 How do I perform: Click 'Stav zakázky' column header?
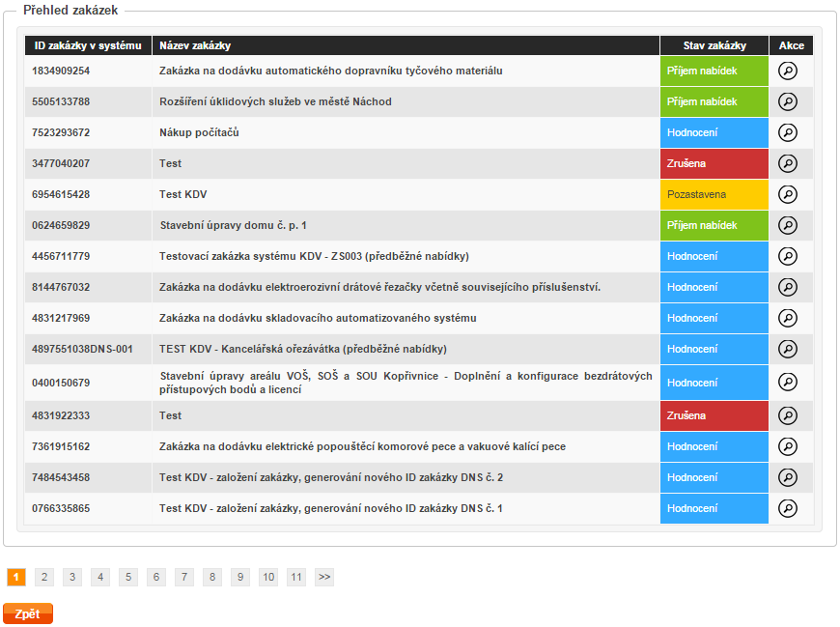[714, 45]
